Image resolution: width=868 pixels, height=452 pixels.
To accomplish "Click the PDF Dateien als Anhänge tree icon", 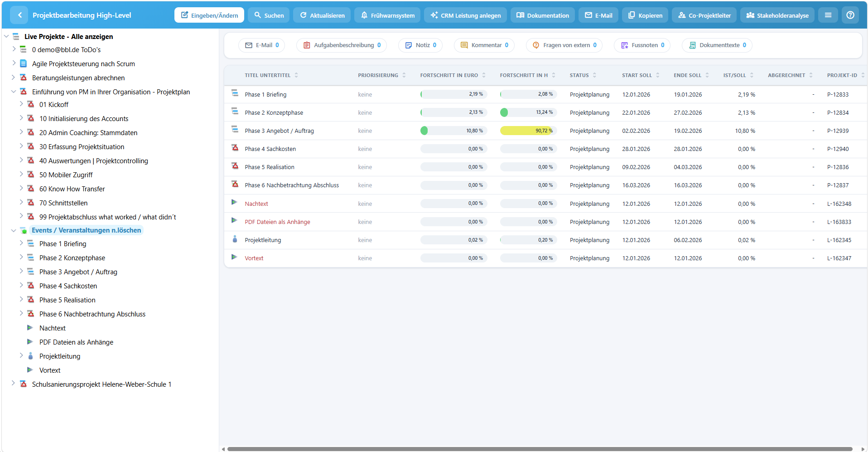I will pos(30,342).
